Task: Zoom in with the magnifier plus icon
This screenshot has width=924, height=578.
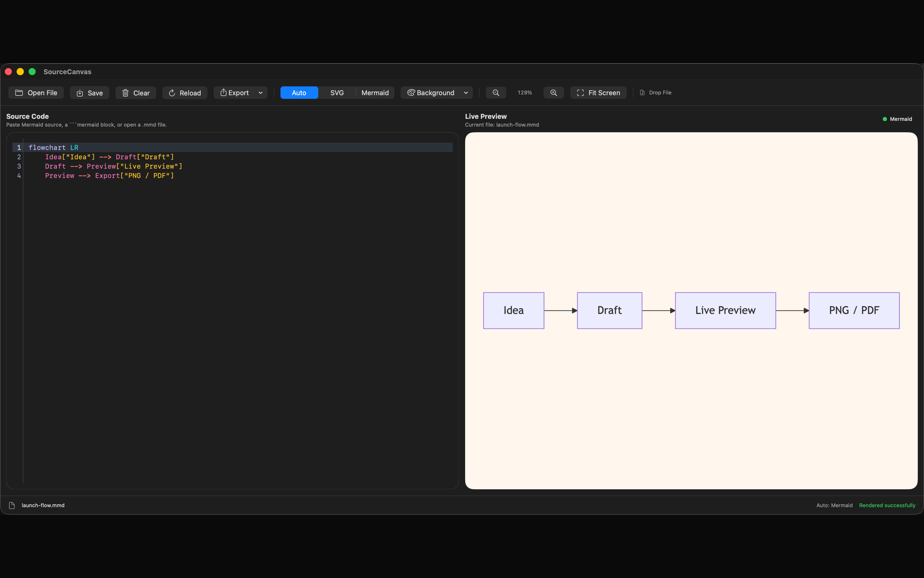Action: tap(554, 92)
